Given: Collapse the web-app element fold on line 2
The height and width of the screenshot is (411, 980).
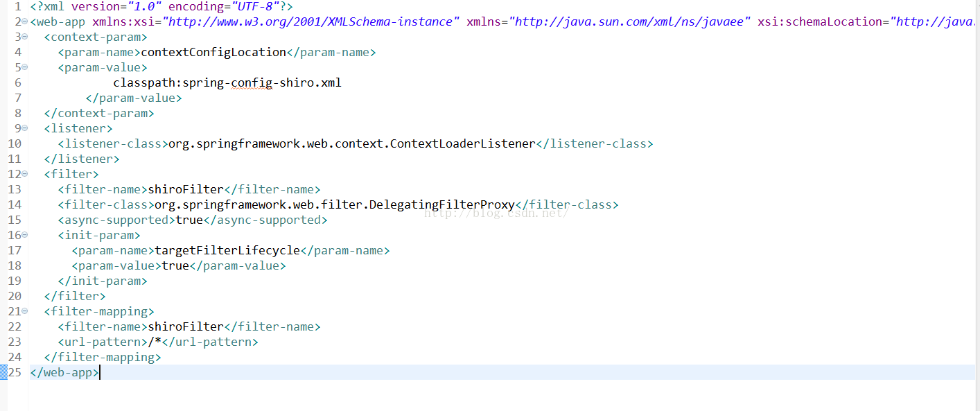Looking at the screenshot, I should pyautogui.click(x=25, y=21).
